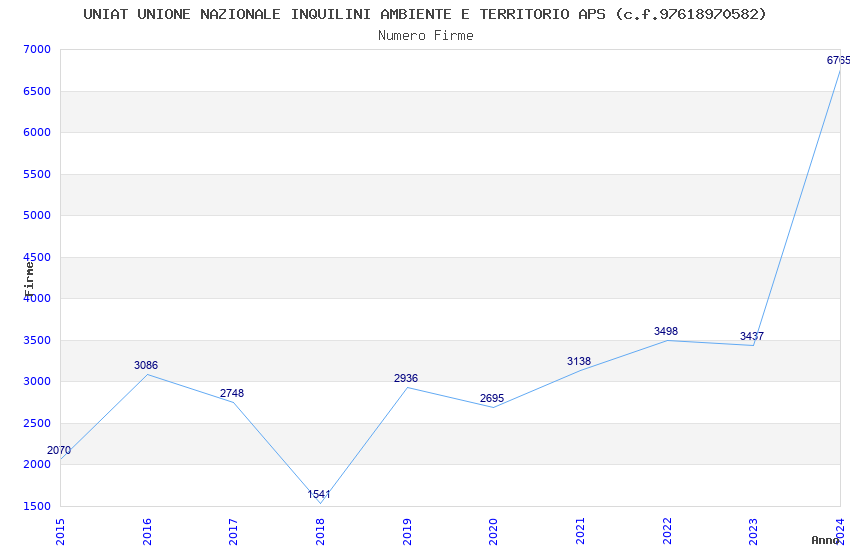Click the y-axis value 1500
Viewport: 850px width, 550px height.
coord(37,506)
